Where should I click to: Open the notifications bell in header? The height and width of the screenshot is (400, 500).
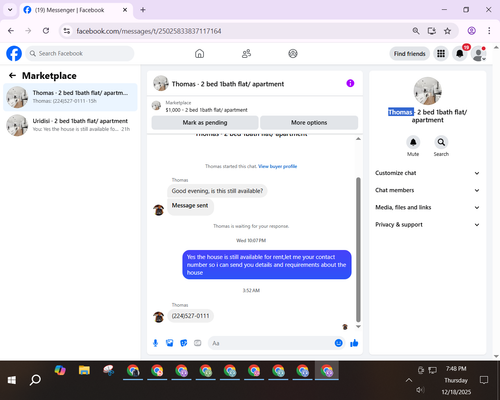tap(459, 54)
